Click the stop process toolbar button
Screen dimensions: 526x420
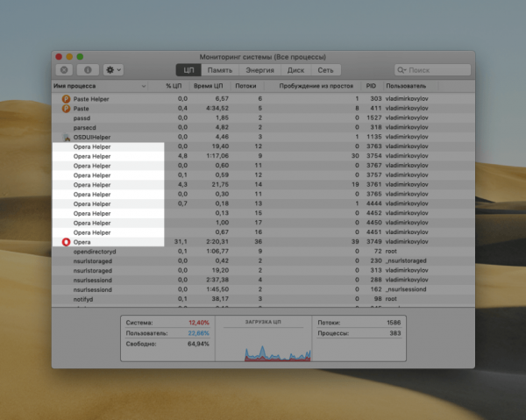coord(64,70)
